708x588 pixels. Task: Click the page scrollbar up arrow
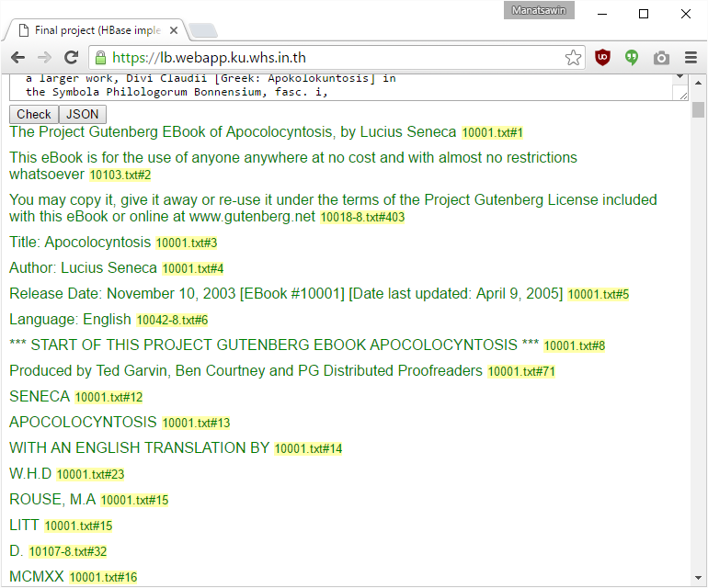point(698,83)
